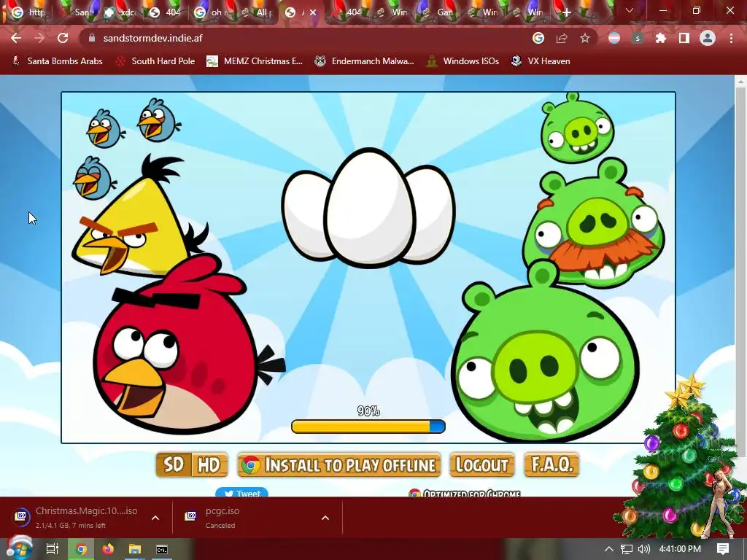Open the Action Center notifications icon

tap(723, 549)
